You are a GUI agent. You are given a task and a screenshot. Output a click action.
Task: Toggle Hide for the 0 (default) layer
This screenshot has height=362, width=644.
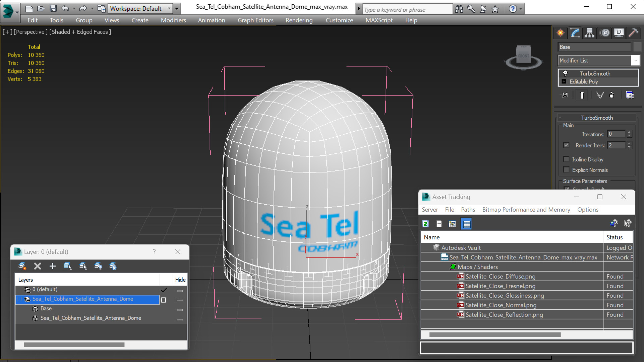pos(180,290)
